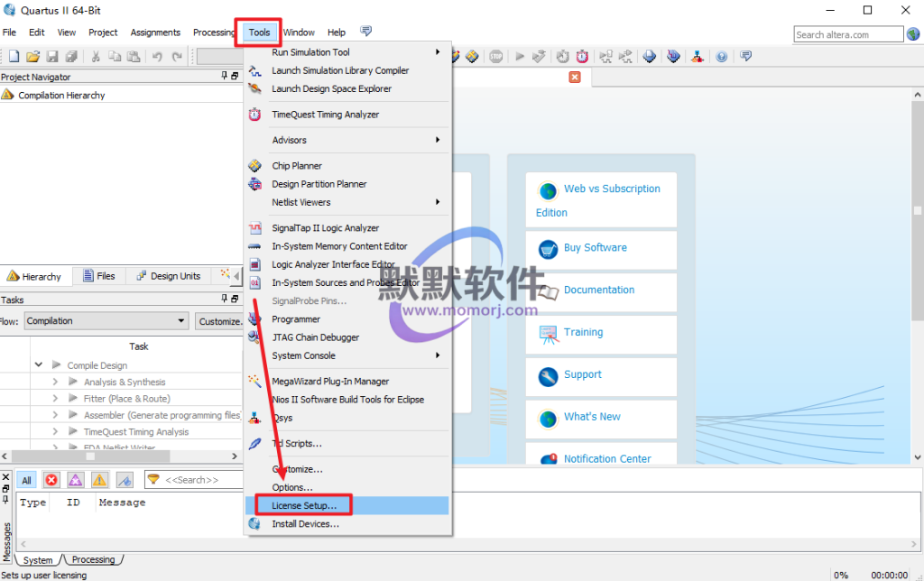
Task: Open the Buy Software link
Action: click(x=596, y=247)
